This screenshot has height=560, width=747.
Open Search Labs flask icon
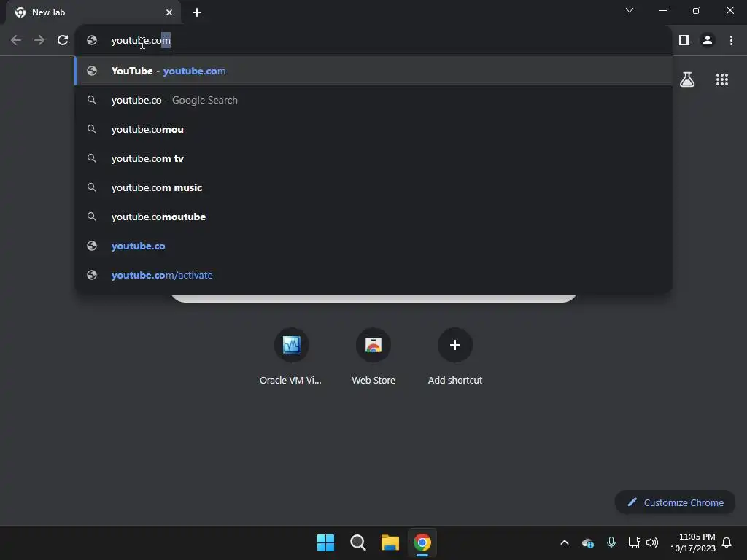(687, 79)
